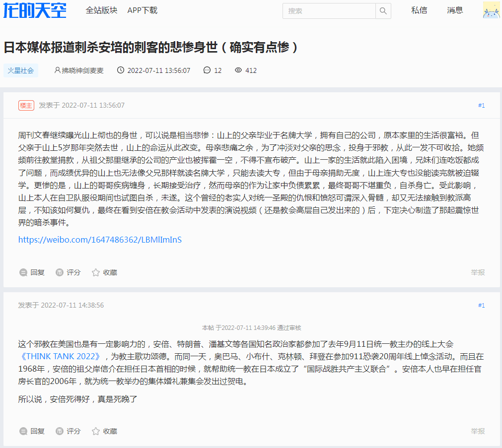Click 举报 on the first post

pos(478,272)
